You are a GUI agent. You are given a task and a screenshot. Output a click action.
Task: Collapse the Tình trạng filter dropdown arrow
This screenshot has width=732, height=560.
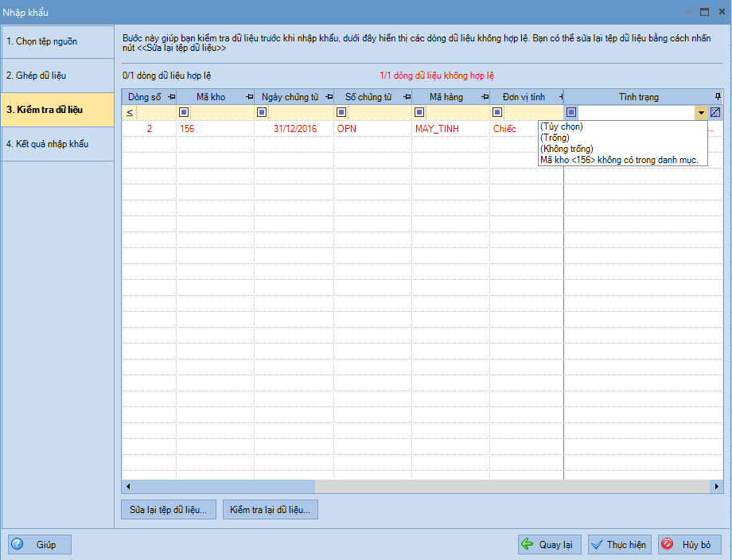coord(701,112)
